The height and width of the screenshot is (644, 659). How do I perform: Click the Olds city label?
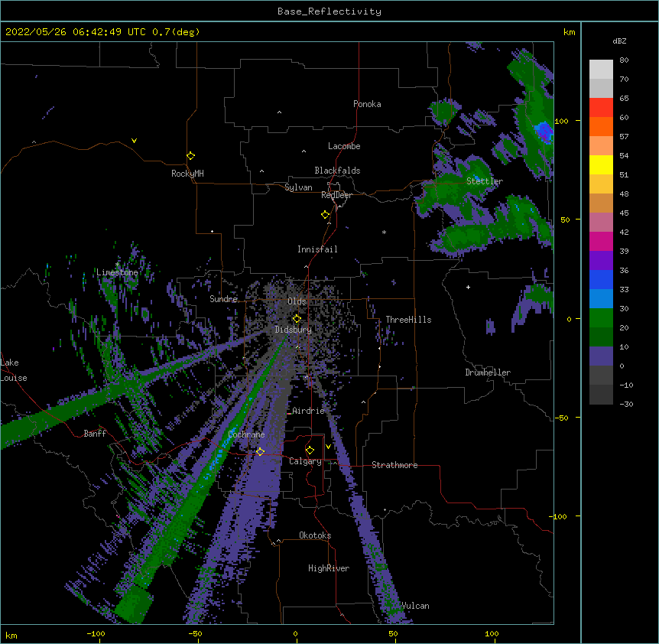(x=297, y=301)
